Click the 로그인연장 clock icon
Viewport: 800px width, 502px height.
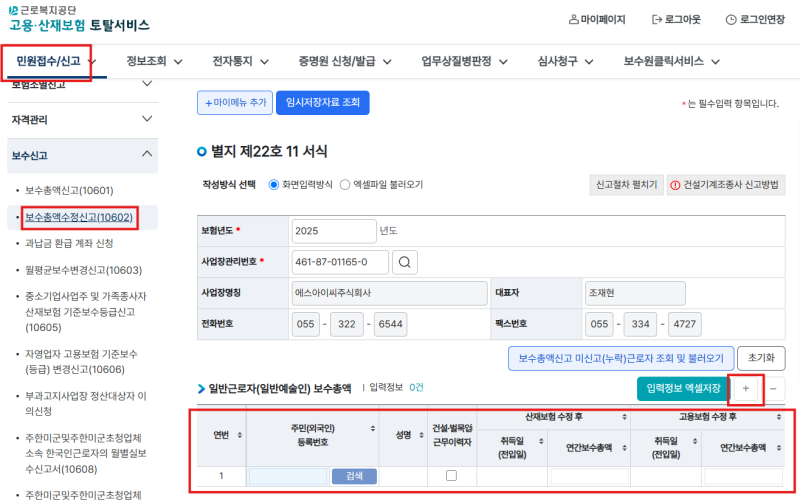click(731, 19)
